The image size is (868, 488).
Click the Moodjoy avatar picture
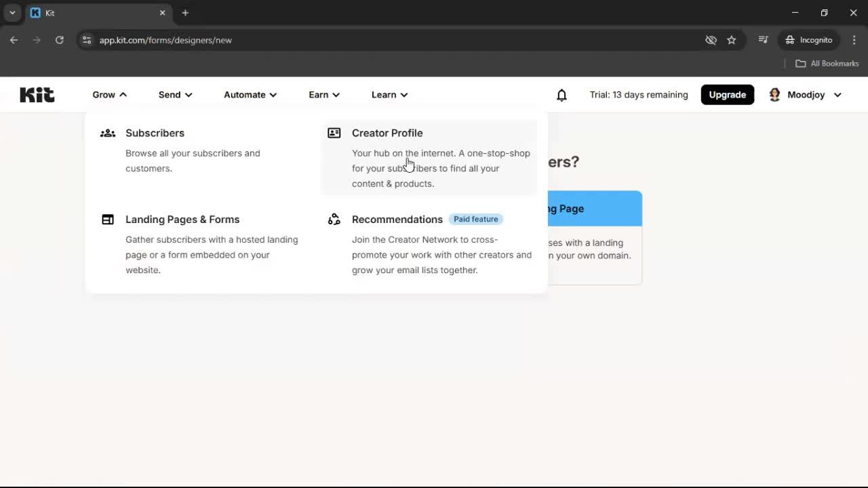[774, 94]
